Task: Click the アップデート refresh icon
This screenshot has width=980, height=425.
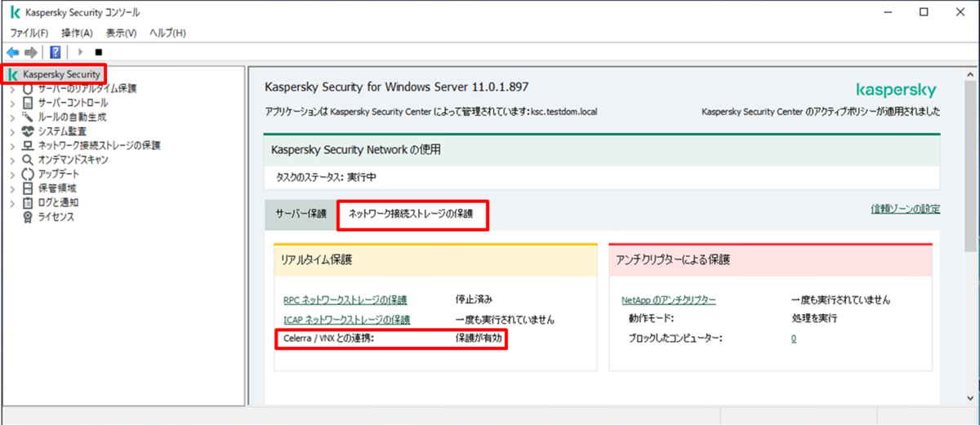Action: point(29,174)
